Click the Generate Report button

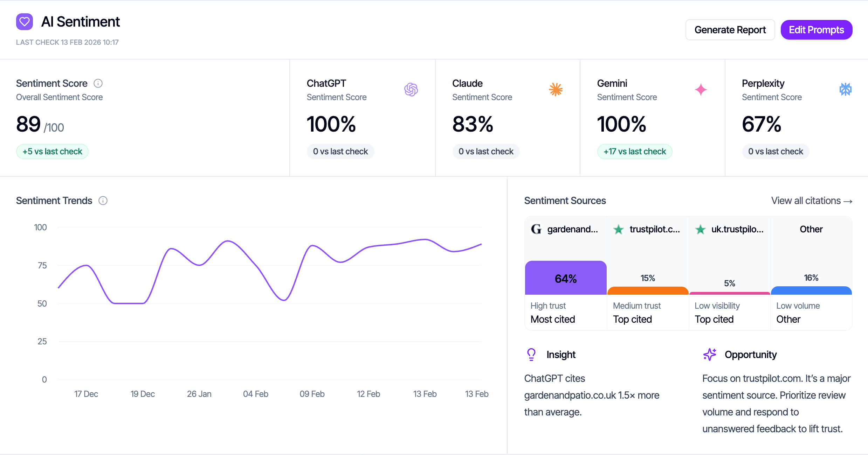pyautogui.click(x=730, y=30)
